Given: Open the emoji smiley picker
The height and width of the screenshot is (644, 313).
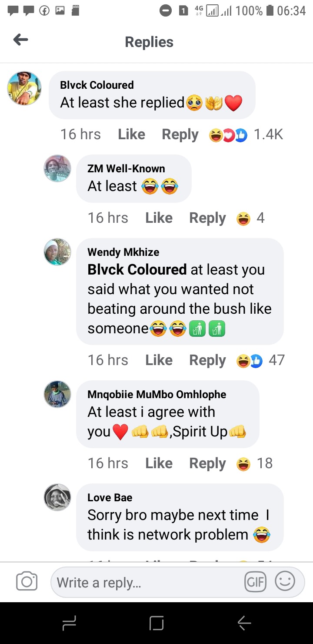Looking at the screenshot, I should pos(285,581).
